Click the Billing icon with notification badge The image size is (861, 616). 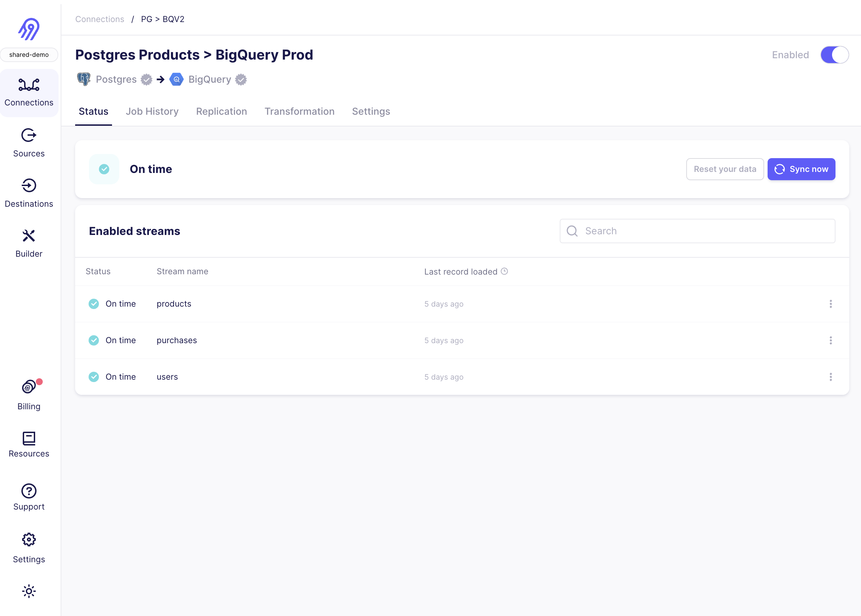(29, 387)
